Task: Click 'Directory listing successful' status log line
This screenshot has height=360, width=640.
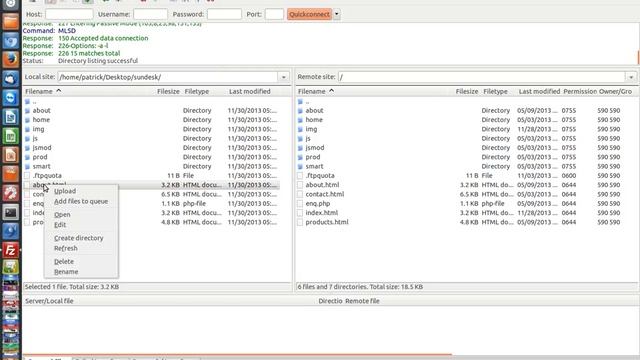Action: tap(98, 61)
